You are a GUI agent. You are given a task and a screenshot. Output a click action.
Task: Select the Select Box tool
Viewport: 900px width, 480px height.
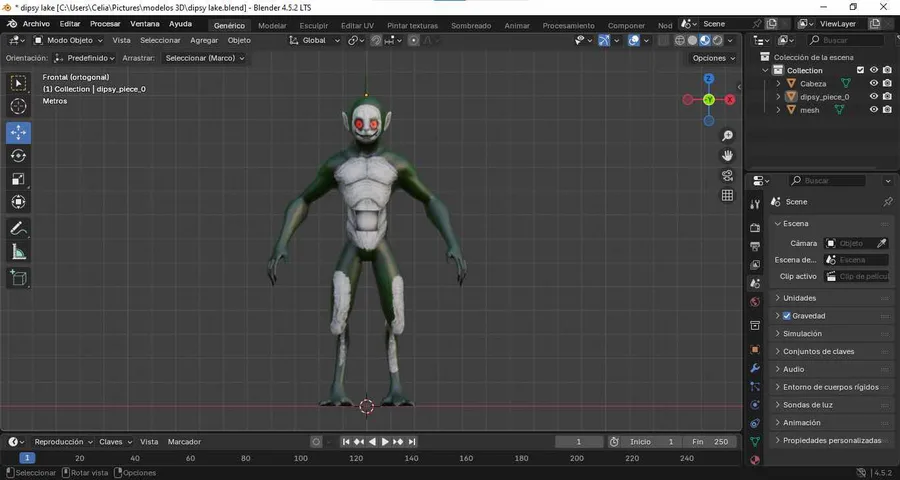18,83
